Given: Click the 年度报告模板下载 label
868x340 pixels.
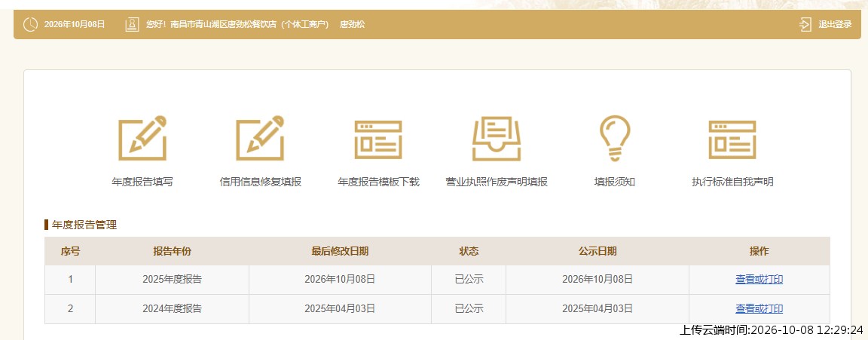Looking at the screenshot, I should click(379, 182).
